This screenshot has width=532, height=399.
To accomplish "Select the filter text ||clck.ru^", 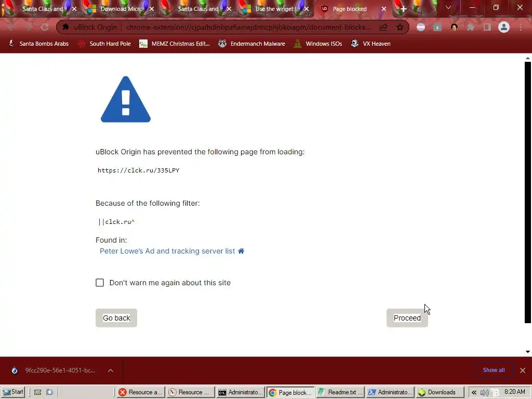I will [x=116, y=222].
